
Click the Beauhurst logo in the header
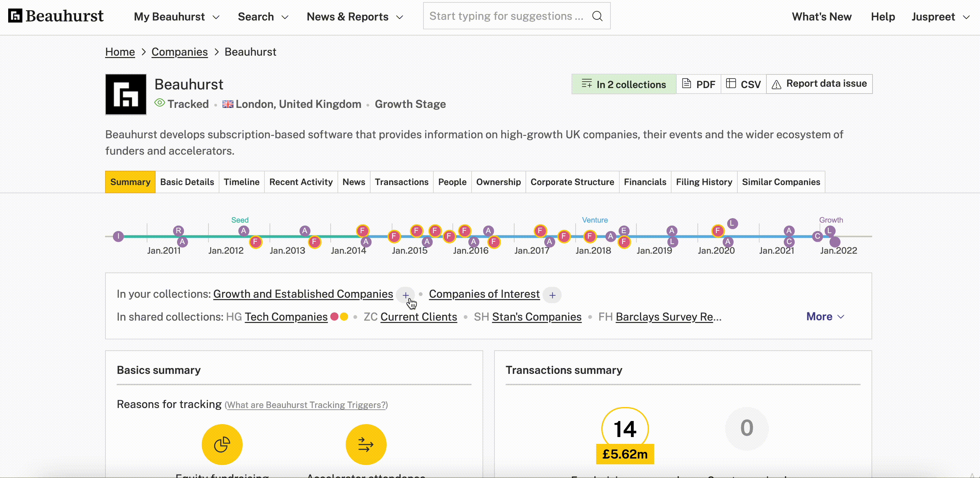pyautogui.click(x=56, y=16)
